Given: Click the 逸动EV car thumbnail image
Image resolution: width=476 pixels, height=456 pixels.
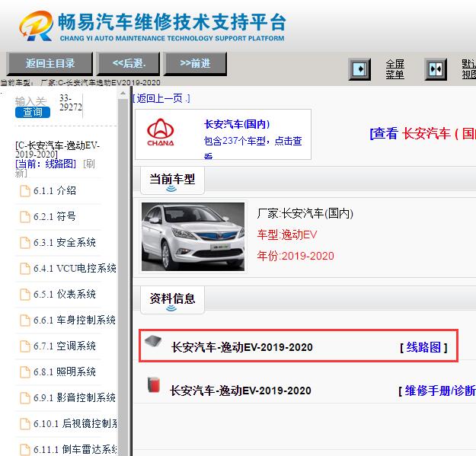Looking at the screenshot, I should (x=193, y=237).
